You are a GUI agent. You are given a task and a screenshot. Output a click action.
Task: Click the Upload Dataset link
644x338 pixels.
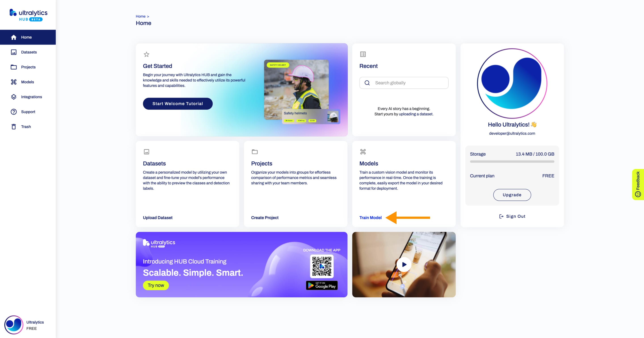tap(158, 218)
